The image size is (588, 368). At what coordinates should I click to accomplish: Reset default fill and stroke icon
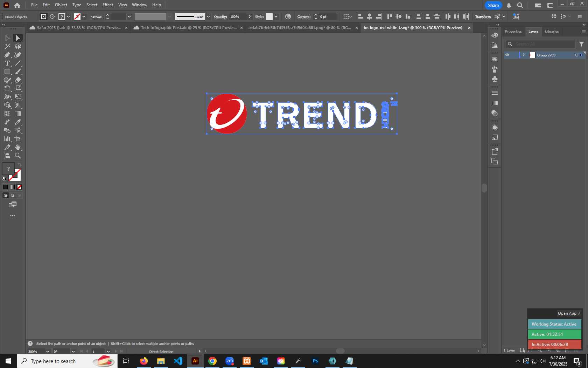click(4, 179)
